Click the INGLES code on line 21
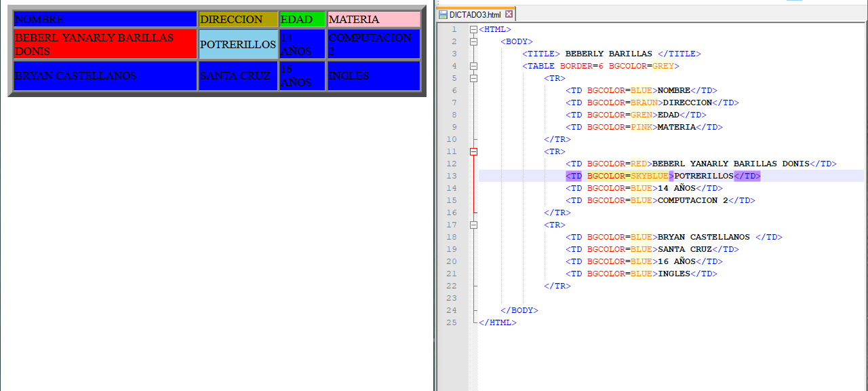The image size is (868, 391). pos(642,274)
